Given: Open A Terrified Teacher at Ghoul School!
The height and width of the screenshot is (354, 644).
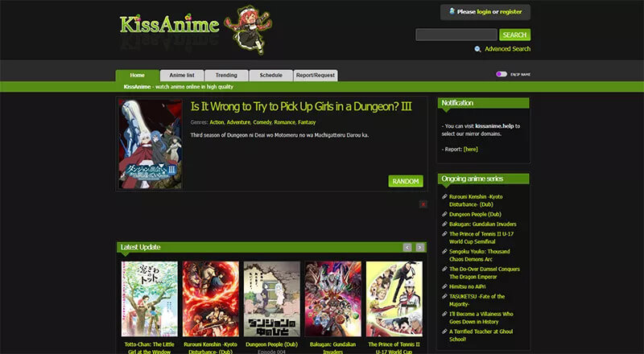Looking at the screenshot, I should click(481, 335).
